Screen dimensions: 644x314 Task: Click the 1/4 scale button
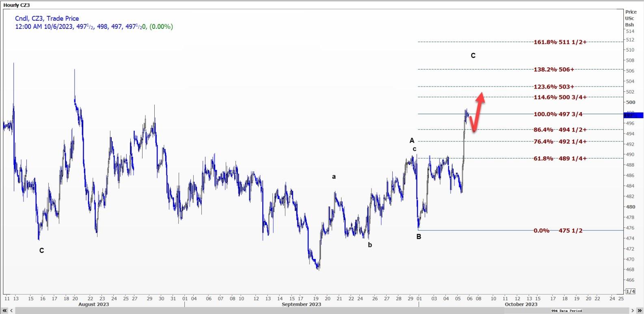[x=630, y=291]
